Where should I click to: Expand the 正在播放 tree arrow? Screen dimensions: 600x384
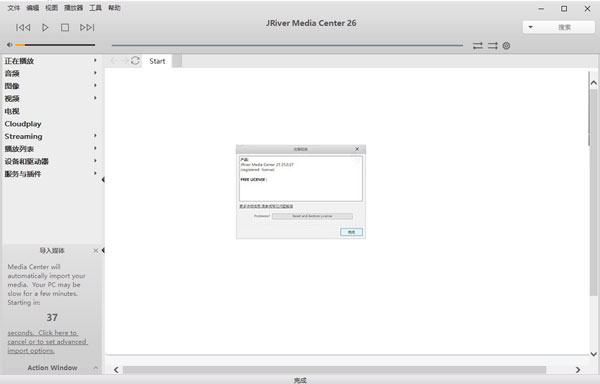tap(95, 60)
